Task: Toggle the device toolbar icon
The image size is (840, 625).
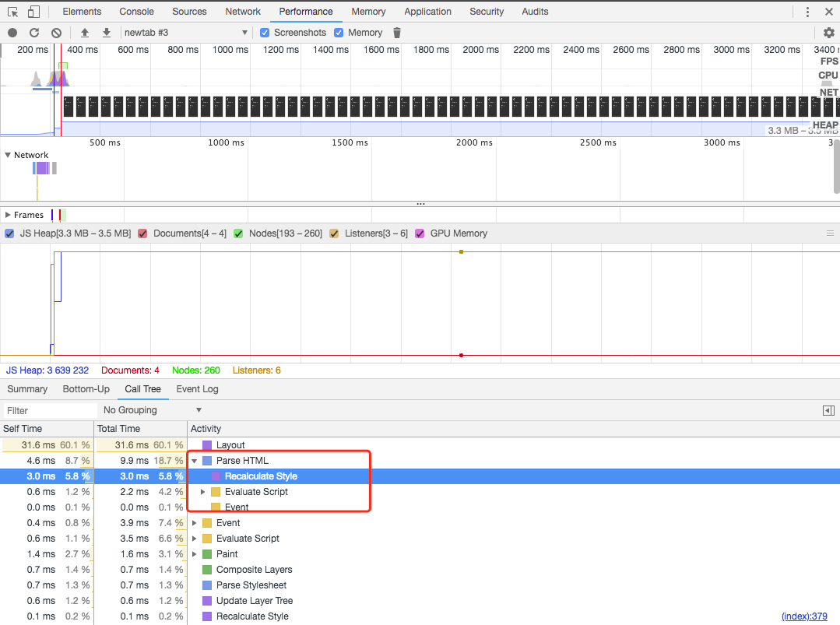Action: [x=33, y=11]
